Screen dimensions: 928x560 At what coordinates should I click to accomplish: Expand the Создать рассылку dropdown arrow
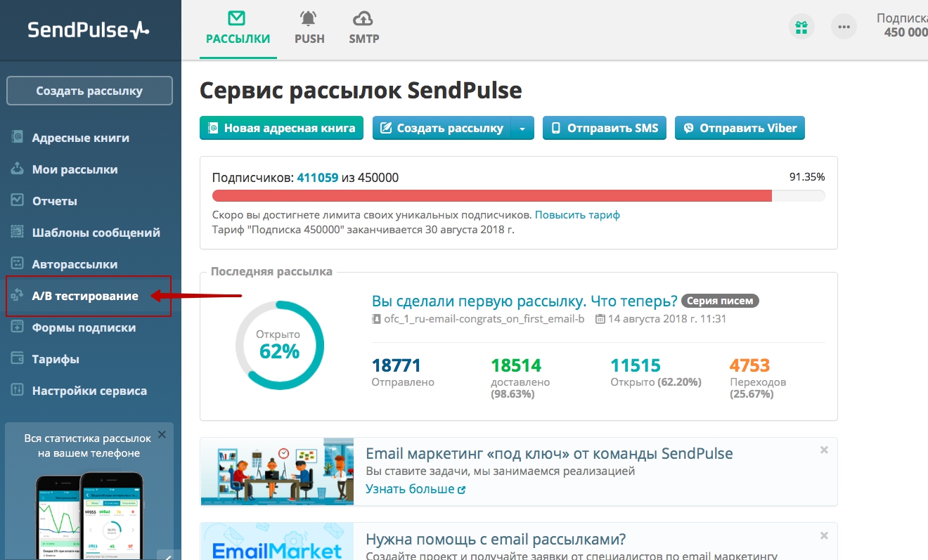(522, 128)
